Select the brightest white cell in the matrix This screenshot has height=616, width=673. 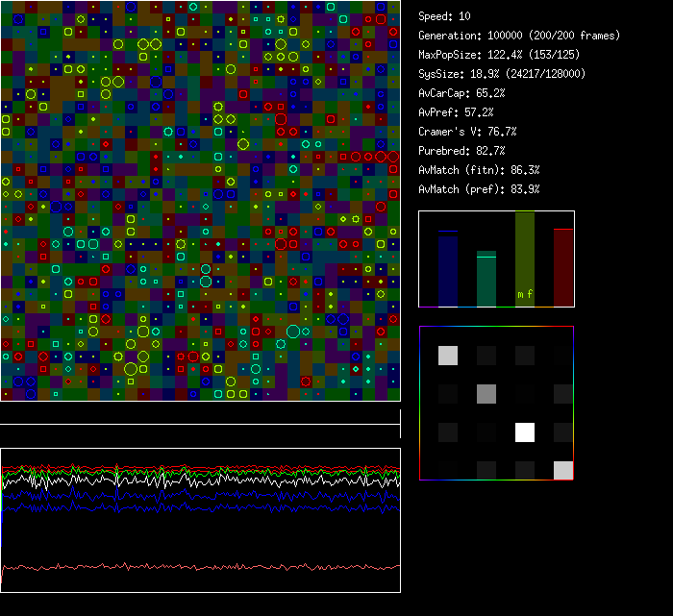pos(525,432)
